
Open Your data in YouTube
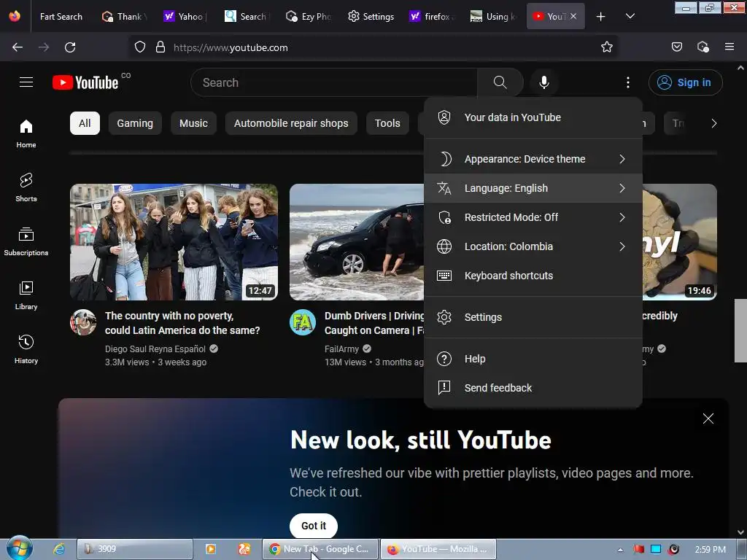coord(533,117)
